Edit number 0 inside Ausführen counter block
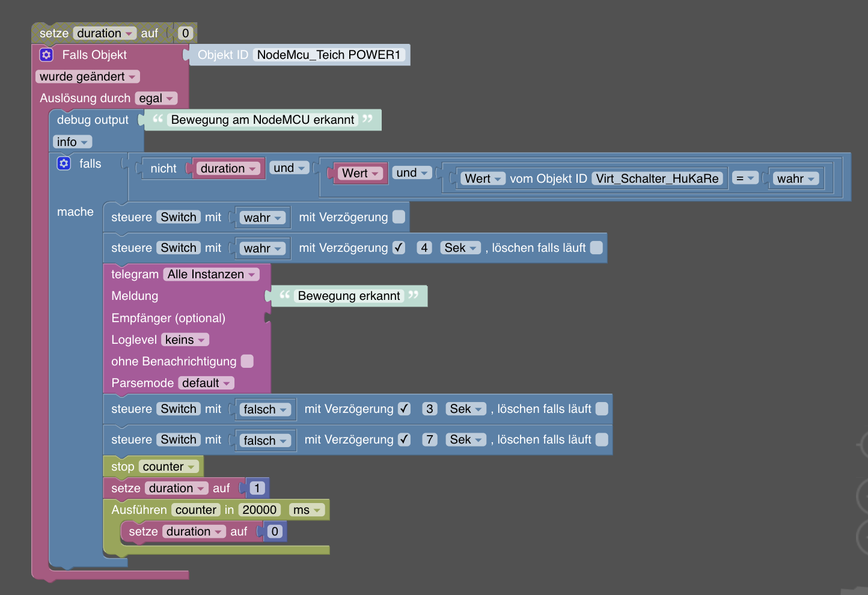Viewport: 868px width, 595px height. (x=275, y=531)
